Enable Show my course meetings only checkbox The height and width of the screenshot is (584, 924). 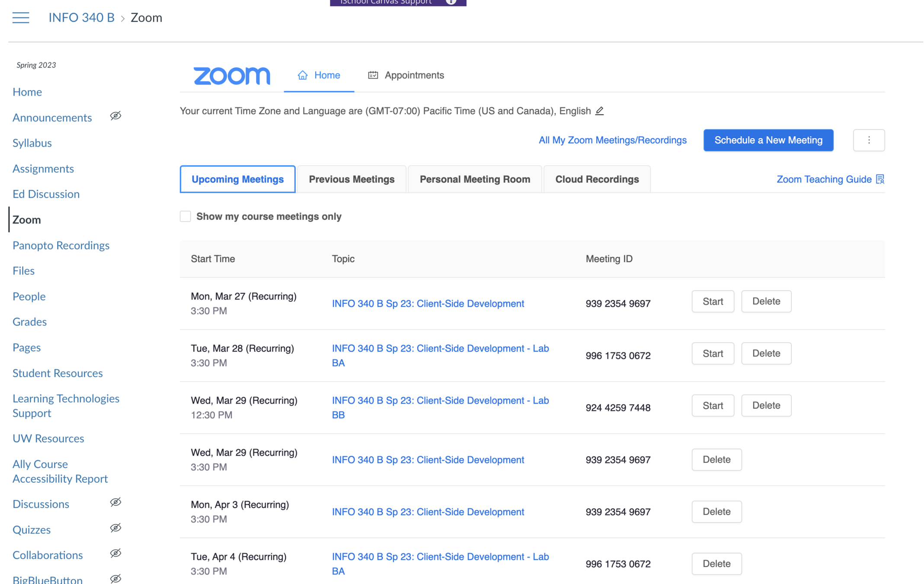tap(185, 216)
